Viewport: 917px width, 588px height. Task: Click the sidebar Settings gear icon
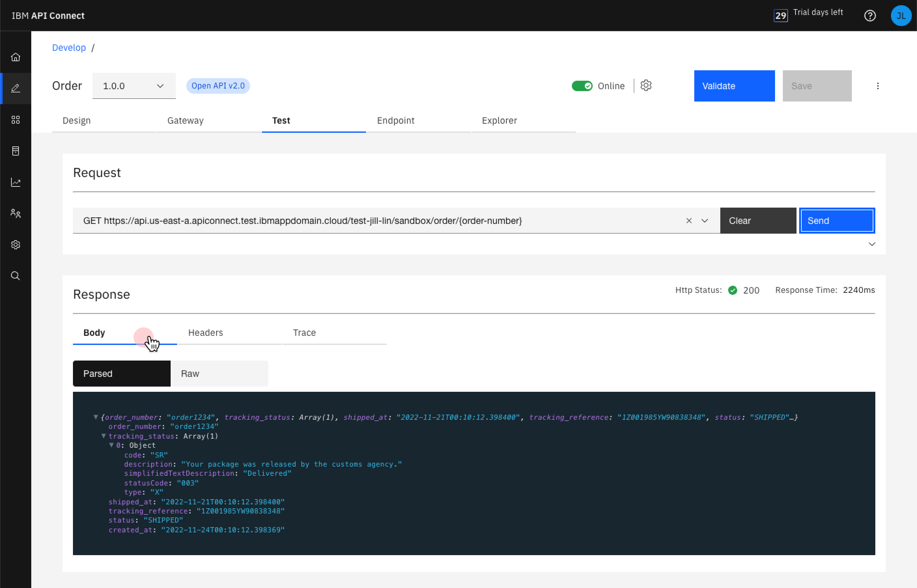coord(15,245)
